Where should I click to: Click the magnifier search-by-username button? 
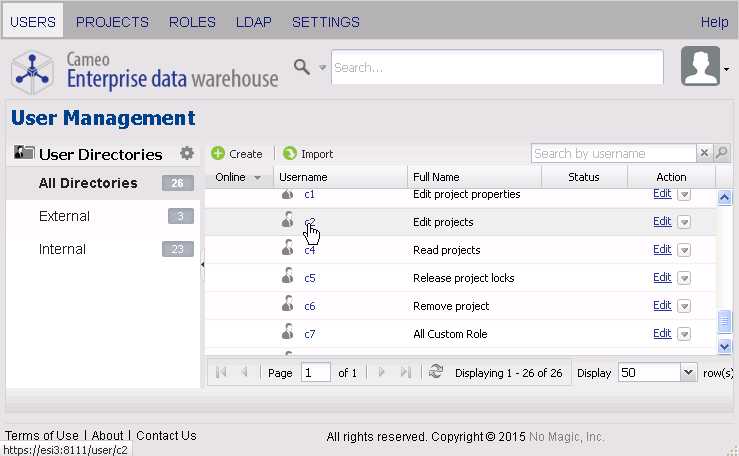(722, 153)
